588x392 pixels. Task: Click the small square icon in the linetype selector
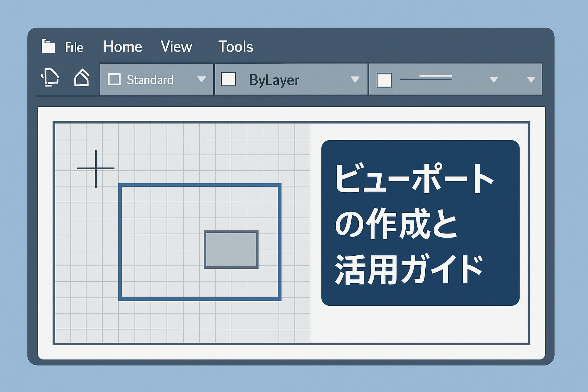tap(384, 80)
